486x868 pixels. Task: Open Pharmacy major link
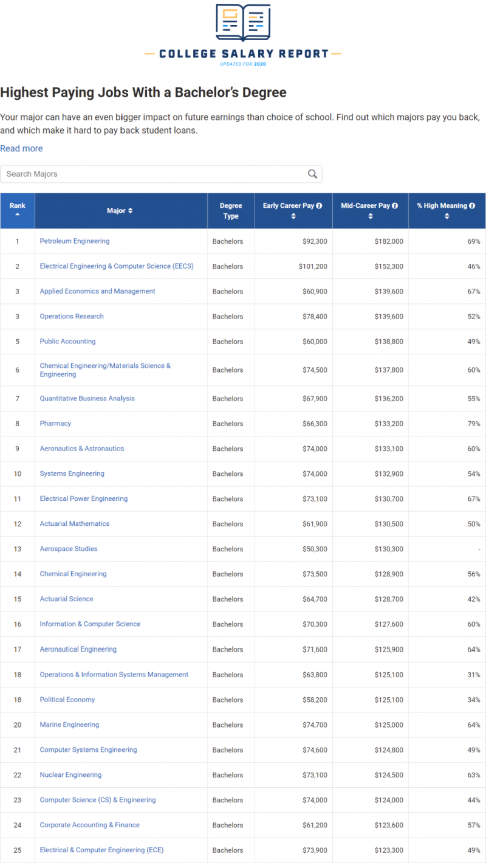pos(55,424)
